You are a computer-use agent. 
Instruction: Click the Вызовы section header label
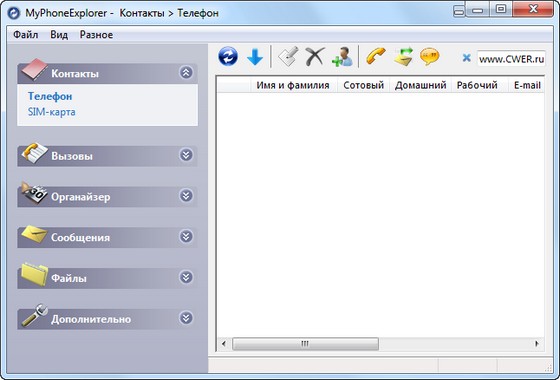[x=72, y=156]
